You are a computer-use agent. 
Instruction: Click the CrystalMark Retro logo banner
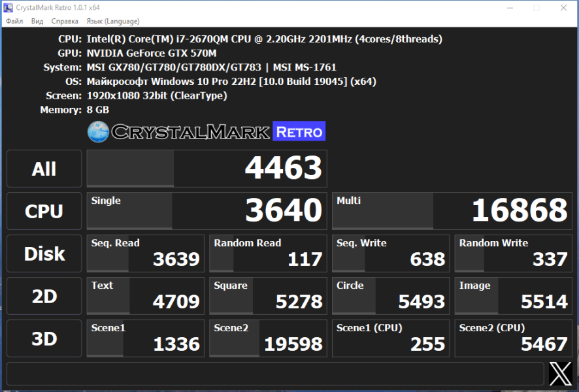tap(207, 131)
